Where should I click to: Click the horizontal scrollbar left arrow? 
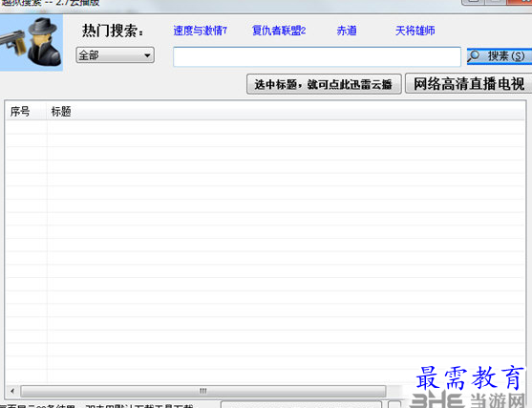(12, 391)
